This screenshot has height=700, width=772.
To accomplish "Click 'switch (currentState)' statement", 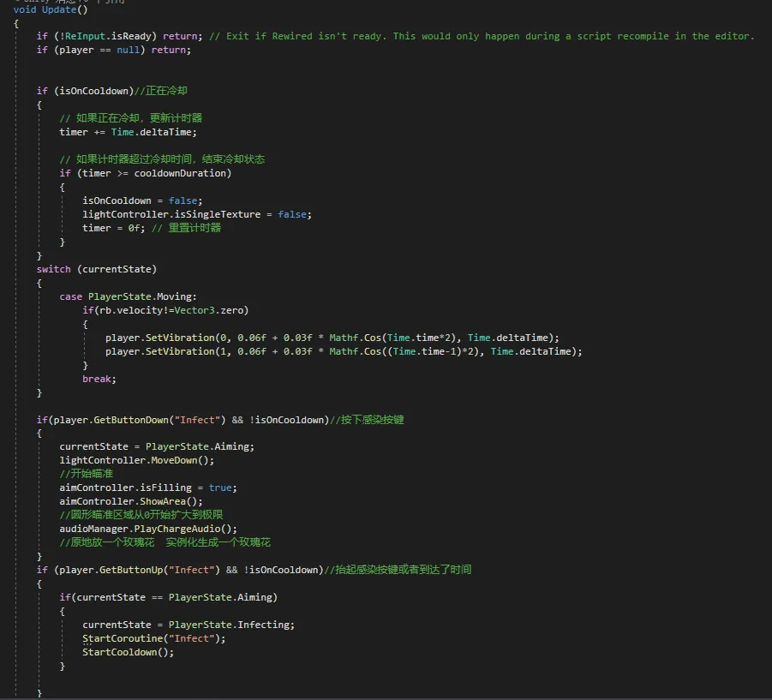I will (x=97, y=269).
